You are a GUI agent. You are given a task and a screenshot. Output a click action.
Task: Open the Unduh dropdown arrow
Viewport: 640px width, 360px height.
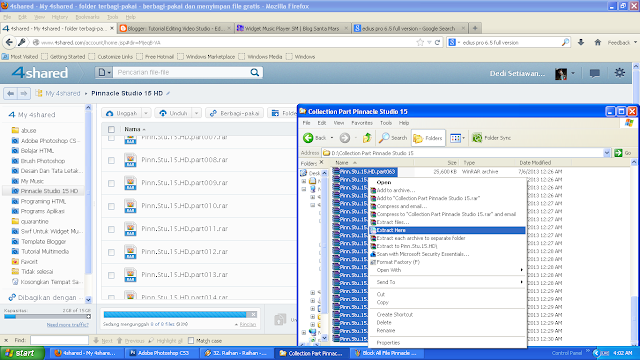[196, 113]
